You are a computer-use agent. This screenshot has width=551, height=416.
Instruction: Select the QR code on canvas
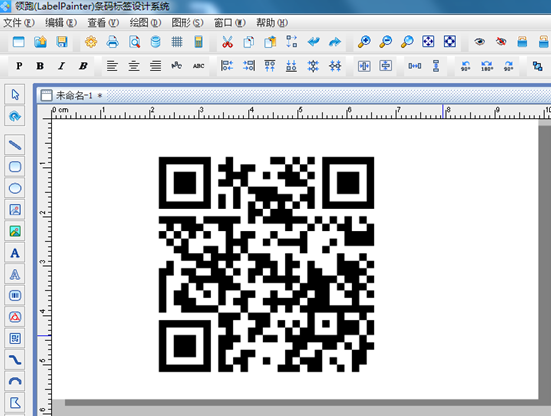[x=266, y=264]
